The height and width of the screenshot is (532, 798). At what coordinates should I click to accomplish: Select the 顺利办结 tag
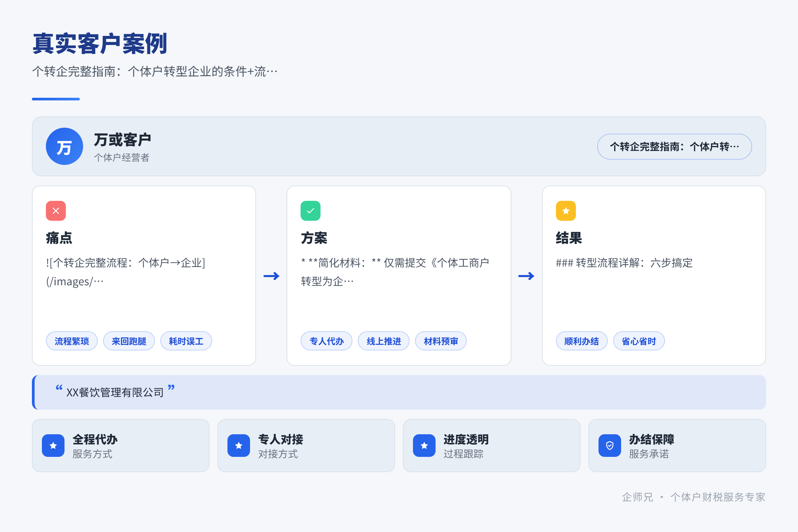(582, 341)
